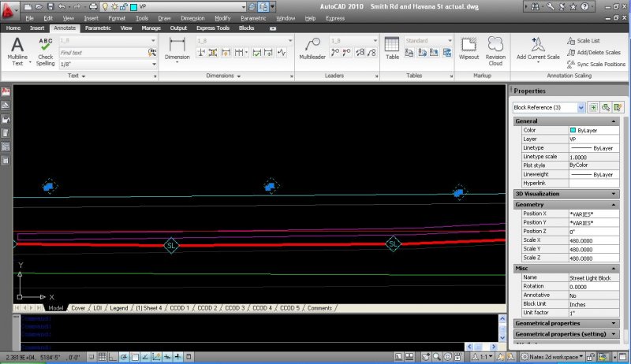The width and height of the screenshot is (631, 364).
Task: Toggle Dynamic Input in the status bar
Action: click(x=167, y=356)
